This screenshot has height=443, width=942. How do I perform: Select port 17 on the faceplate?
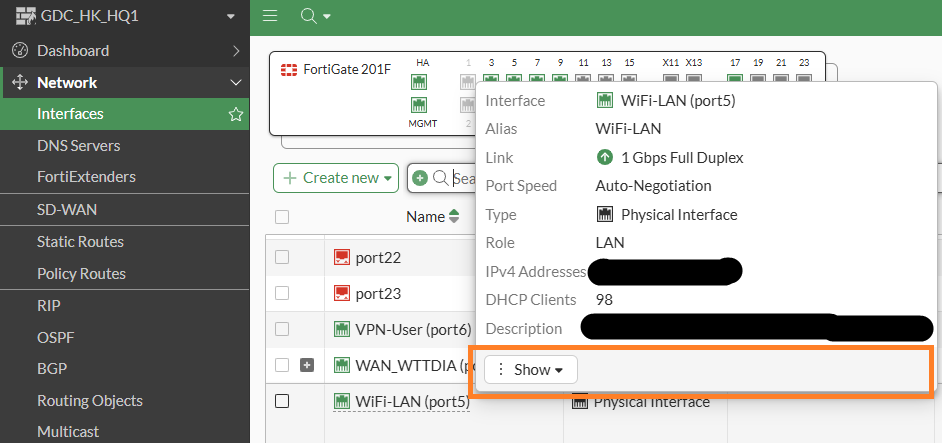pyautogui.click(x=735, y=79)
